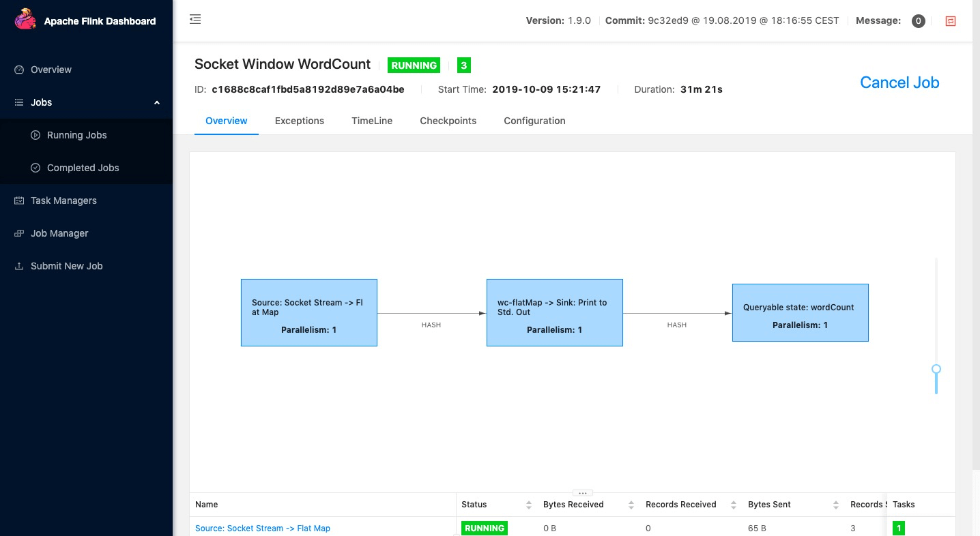Collapse the Jobs submenu chevron

click(x=157, y=102)
